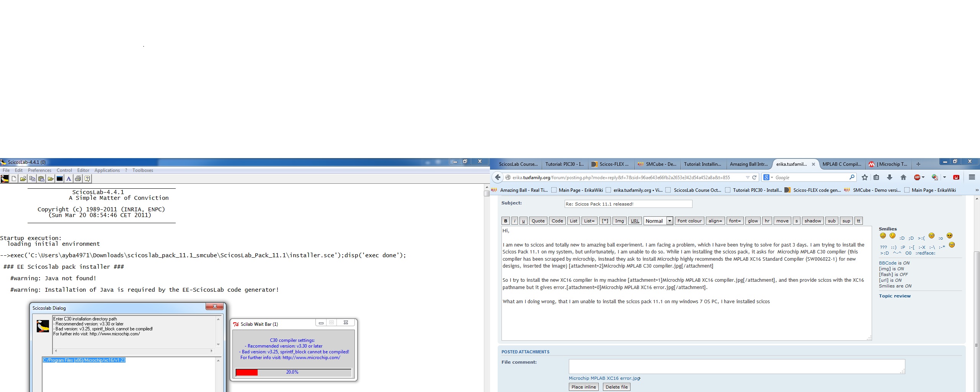Reload the page with the refresh icon

(754, 177)
